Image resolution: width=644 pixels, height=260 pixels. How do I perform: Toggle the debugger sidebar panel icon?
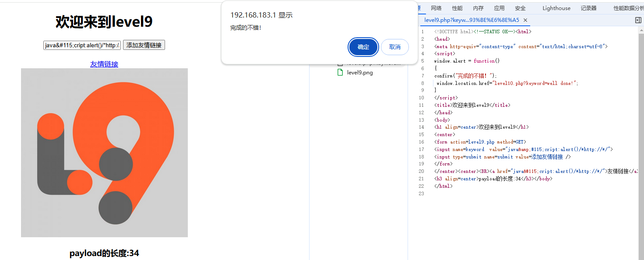[x=638, y=20]
